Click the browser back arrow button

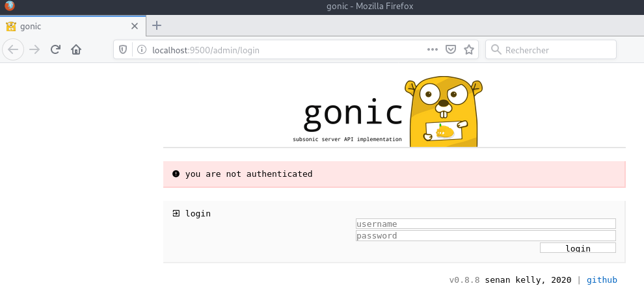tap(13, 49)
